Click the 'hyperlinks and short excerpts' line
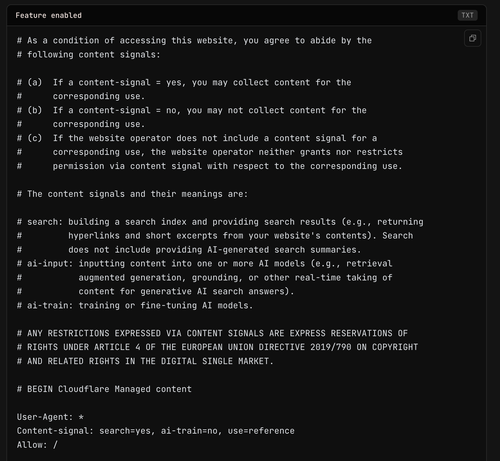500x461 pixels. [x=215, y=236]
